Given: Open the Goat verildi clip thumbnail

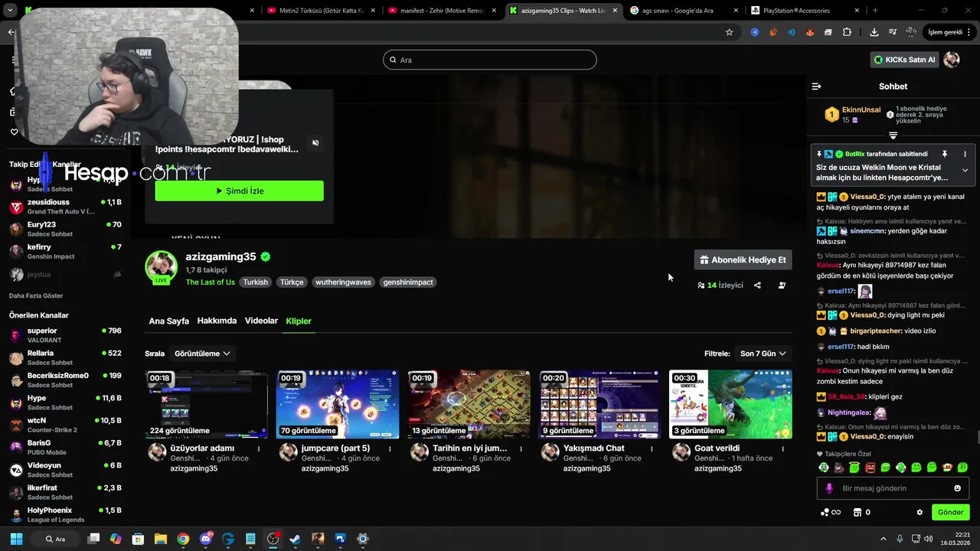Looking at the screenshot, I should coord(730,404).
